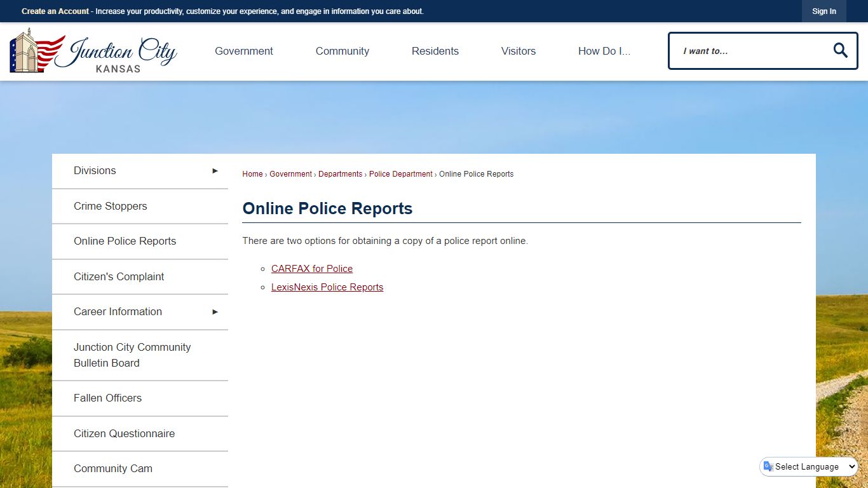Open the LexisNexis Police Reports link
868x488 pixels.
(x=327, y=287)
